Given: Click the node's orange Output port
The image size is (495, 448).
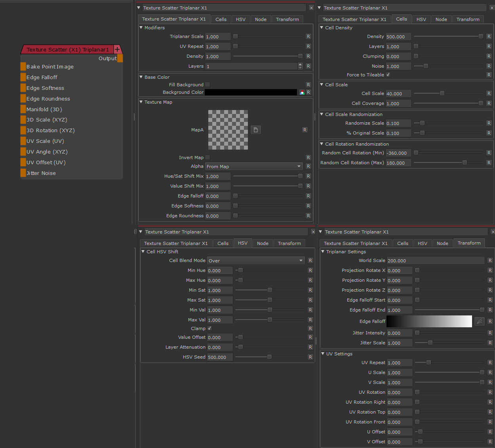Looking at the screenshot, I should pos(120,58).
